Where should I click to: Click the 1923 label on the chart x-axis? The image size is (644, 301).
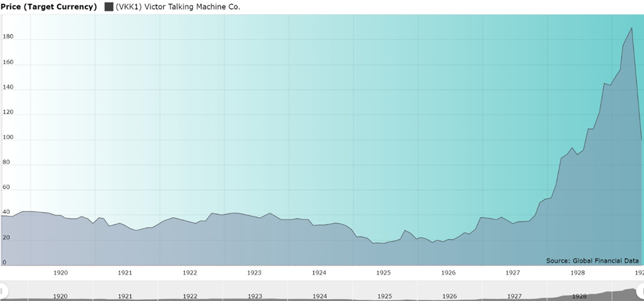[x=254, y=272]
